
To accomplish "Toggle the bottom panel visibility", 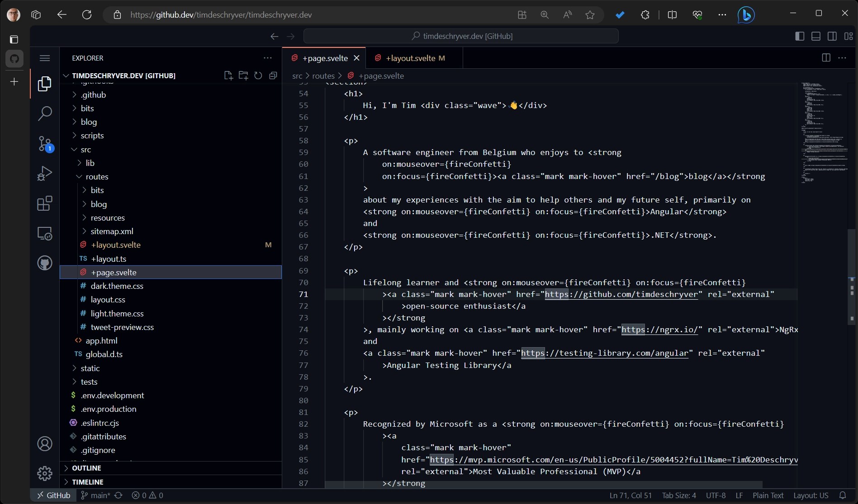I will (x=816, y=36).
